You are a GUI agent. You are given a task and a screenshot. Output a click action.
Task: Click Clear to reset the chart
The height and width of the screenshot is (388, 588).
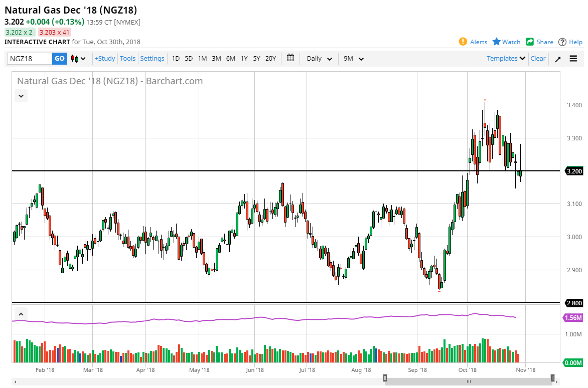point(538,59)
